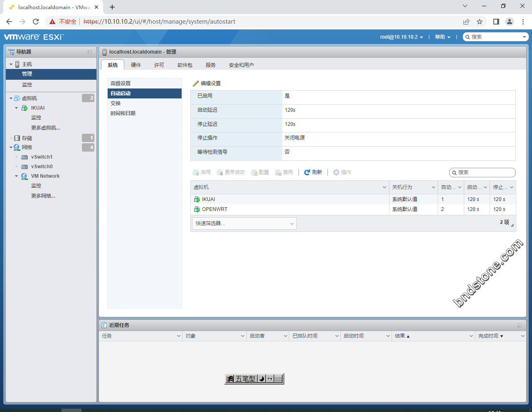Minimize the navigator panel
This screenshot has height=412, width=532.
pos(90,52)
